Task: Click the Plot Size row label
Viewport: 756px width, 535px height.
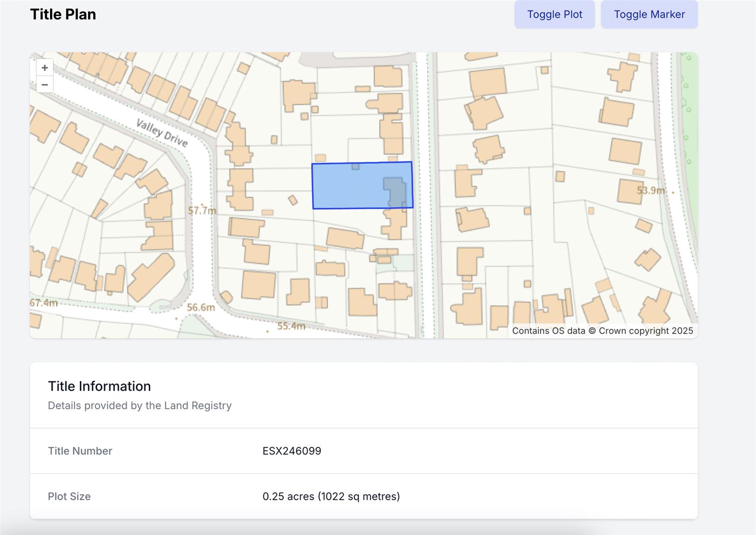Action: (69, 496)
